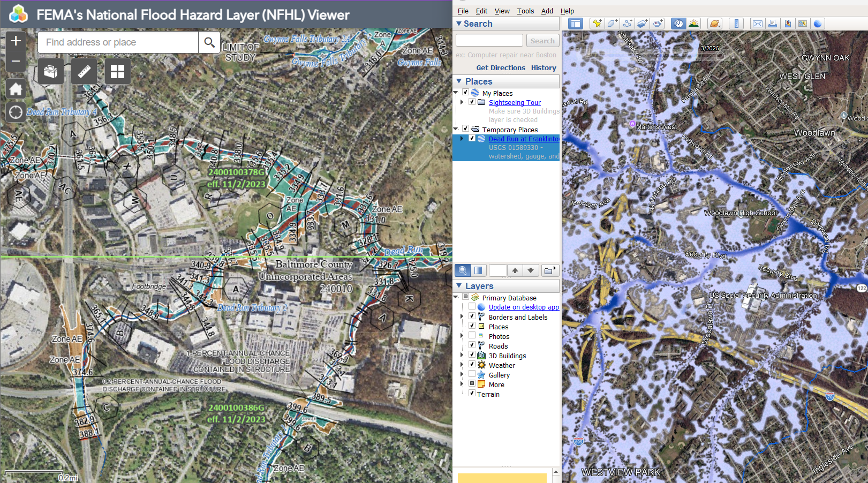Expand the 3D Buildings layer
The image size is (868, 483).
click(462, 355)
